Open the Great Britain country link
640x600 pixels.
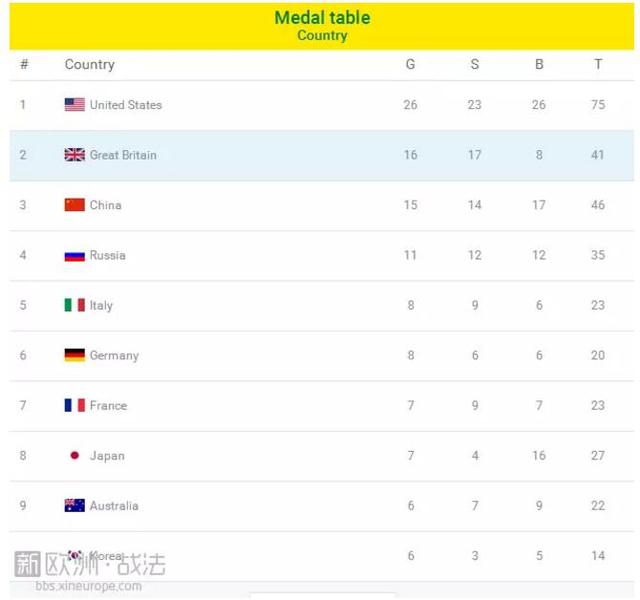(x=123, y=155)
